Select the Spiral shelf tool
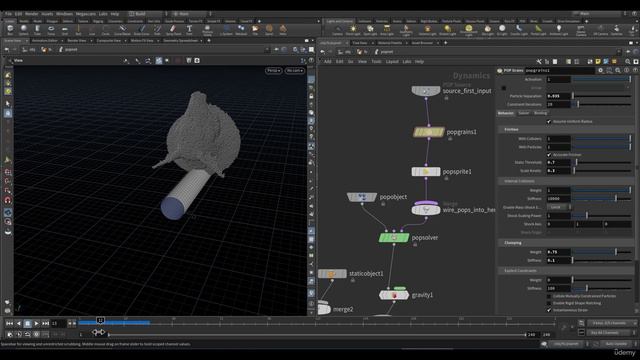The image size is (640, 360). [x=269, y=30]
